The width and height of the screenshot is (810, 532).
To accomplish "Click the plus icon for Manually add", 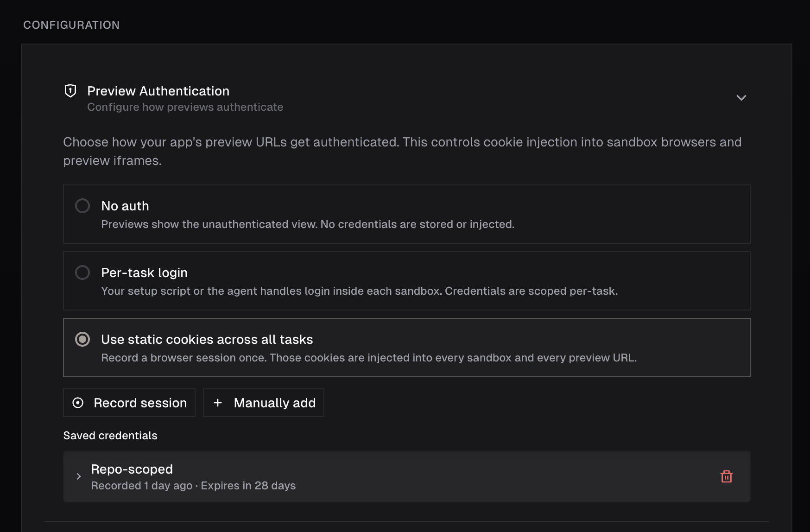I will pos(218,403).
